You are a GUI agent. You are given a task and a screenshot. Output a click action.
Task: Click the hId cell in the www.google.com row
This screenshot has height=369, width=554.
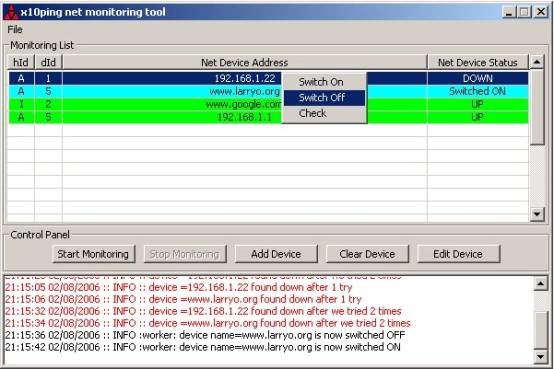(21, 104)
